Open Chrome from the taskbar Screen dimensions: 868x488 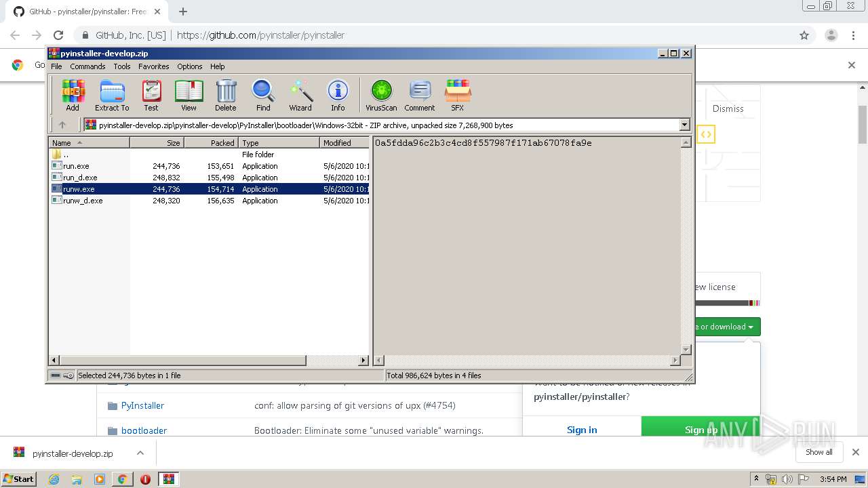click(122, 479)
